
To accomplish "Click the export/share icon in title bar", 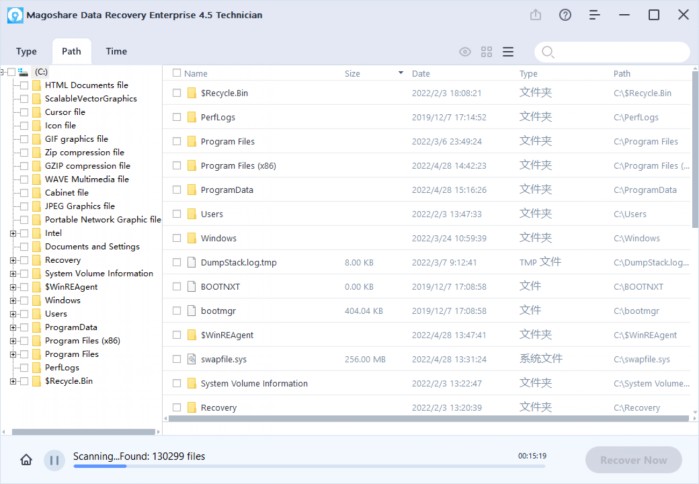I will (x=535, y=15).
